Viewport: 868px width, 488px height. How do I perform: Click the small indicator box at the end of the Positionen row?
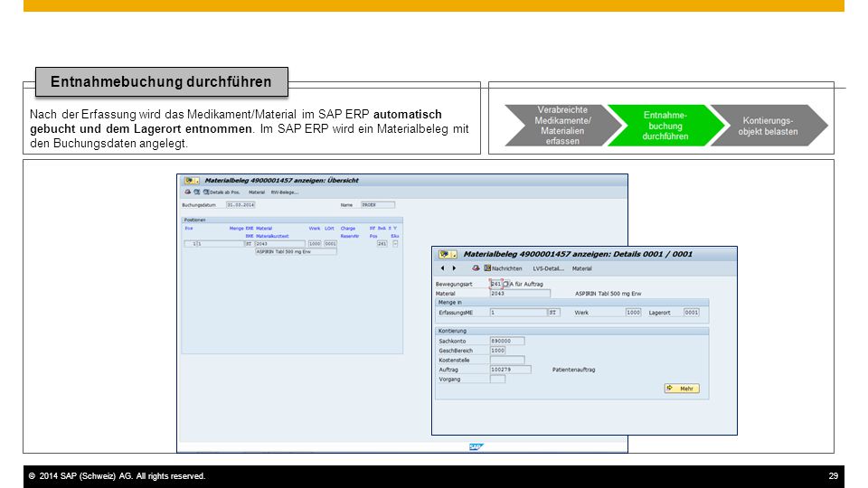pyautogui.click(x=395, y=243)
